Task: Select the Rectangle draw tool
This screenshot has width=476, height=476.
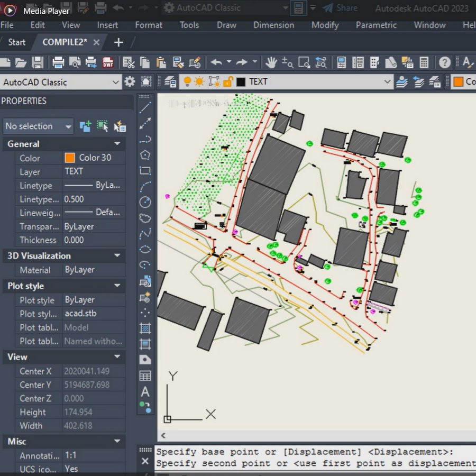Action: coord(145,171)
